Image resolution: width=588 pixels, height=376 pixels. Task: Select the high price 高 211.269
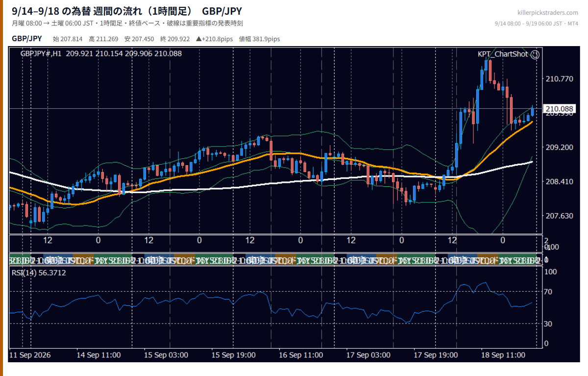pyautogui.click(x=103, y=39)
